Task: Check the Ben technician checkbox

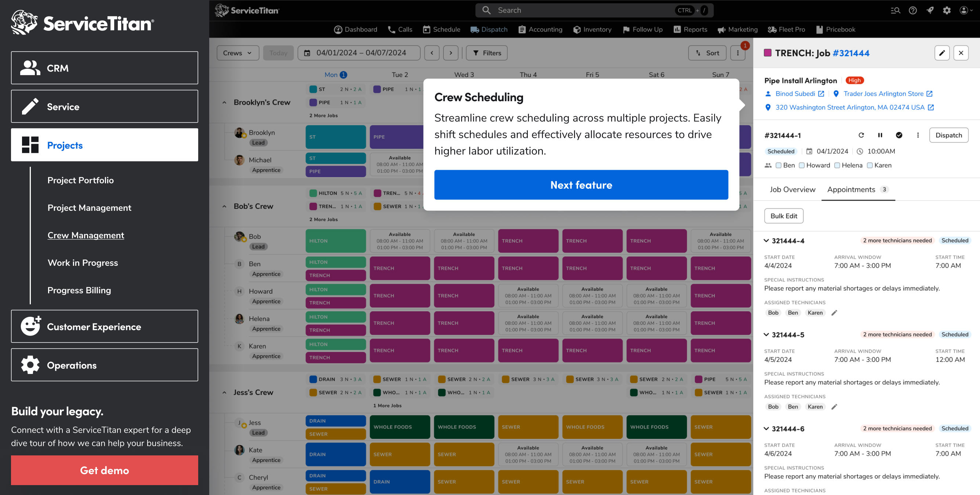Action: click(x=778, y=165)
